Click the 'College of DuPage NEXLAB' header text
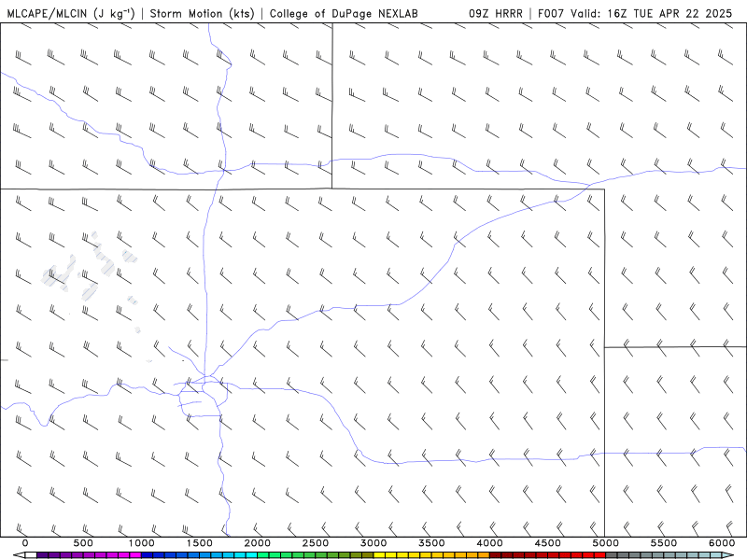 pyautogui.click(x=344, y=13)
